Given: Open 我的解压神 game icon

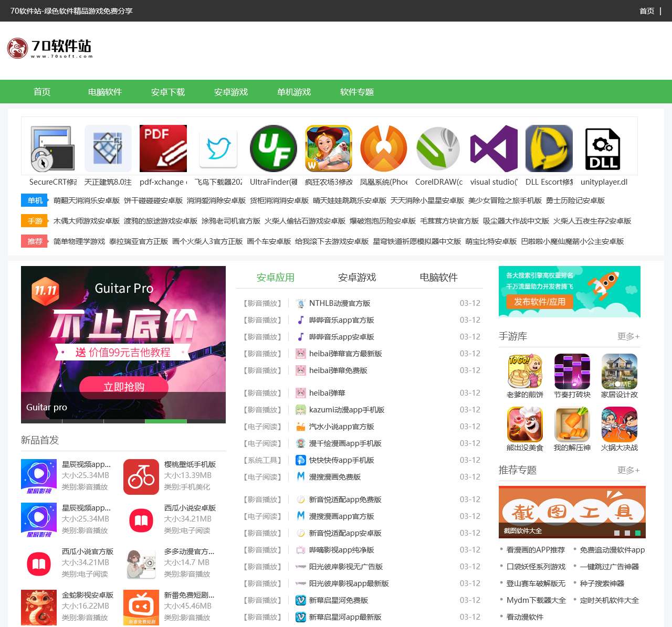Looking at the screenshot, I should point(572,424).
